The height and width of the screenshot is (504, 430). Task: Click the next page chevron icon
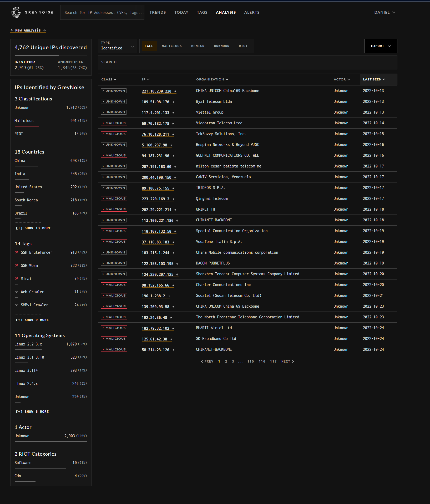pos(293,362)
